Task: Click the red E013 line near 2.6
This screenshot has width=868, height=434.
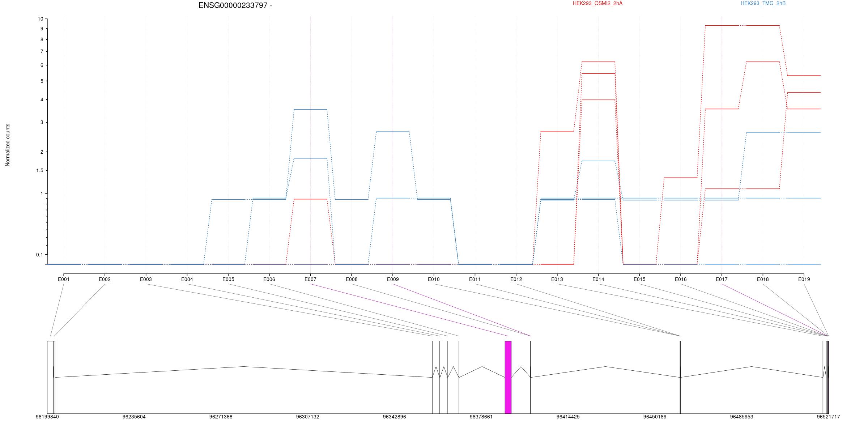Action: click(557, 131)
